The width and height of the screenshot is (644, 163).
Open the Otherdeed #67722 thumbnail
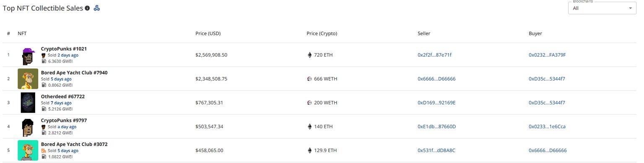click(28, 103)
